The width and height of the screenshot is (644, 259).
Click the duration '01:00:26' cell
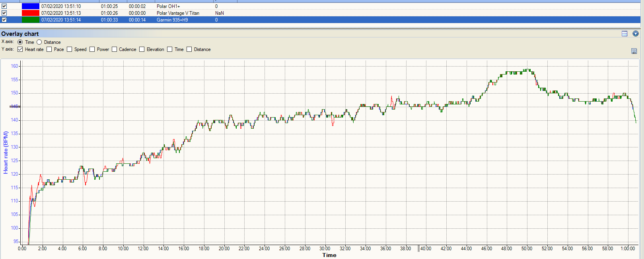point(109,13)
